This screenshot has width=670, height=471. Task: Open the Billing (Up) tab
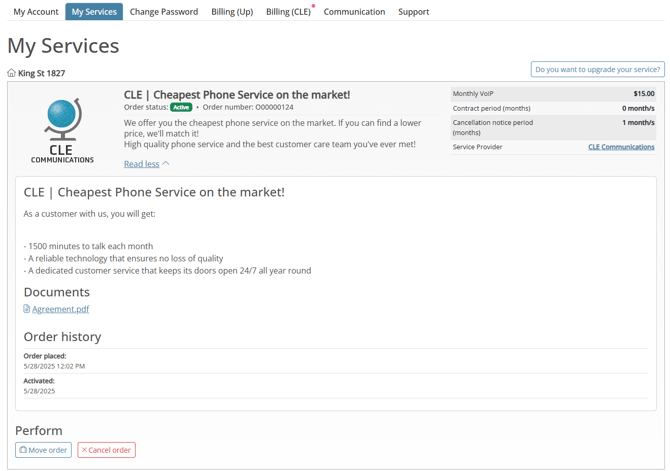(232, 12)
